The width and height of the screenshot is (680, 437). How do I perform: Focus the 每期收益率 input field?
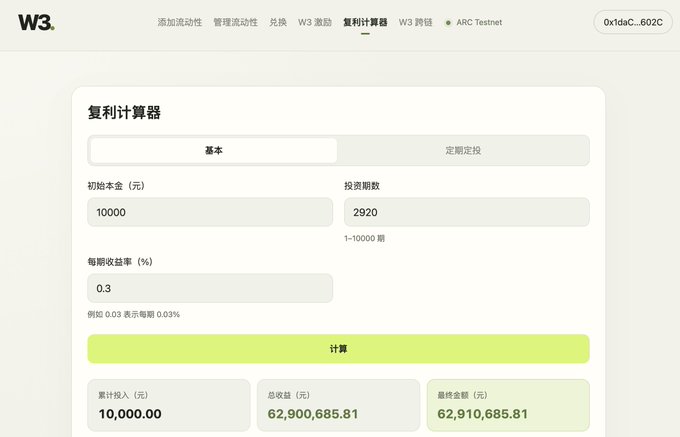pos(210,288)
